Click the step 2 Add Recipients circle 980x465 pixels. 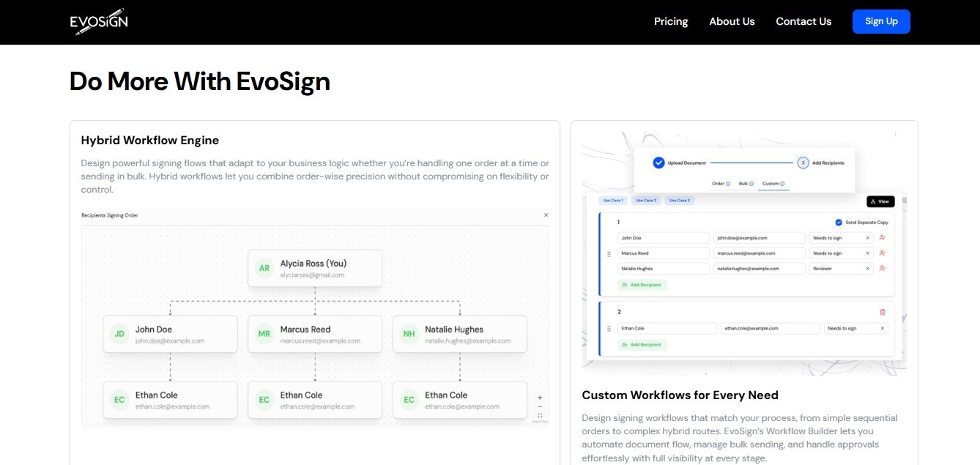click(x=803, y=163)
